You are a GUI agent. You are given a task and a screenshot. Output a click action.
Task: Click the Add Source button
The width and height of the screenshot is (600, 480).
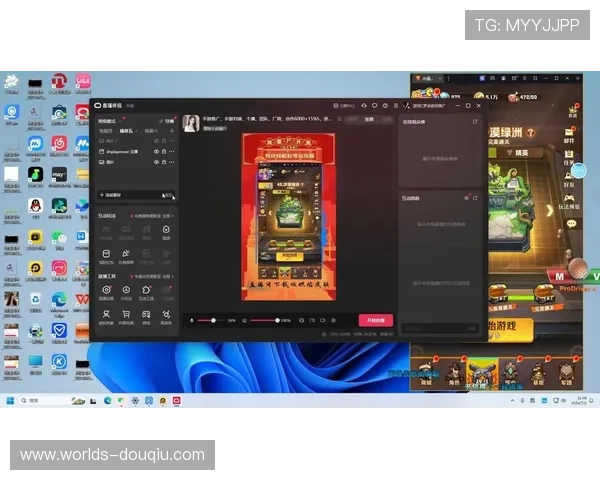136,195
